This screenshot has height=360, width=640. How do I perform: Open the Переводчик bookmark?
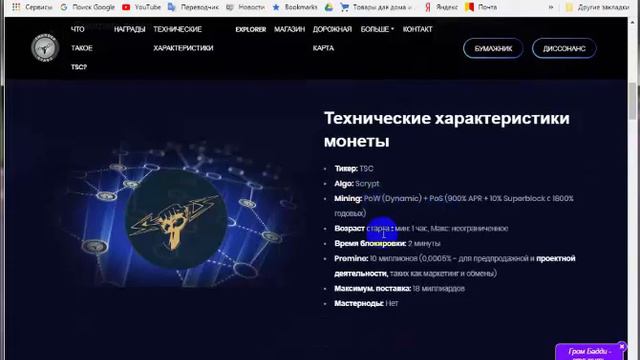point(193,7)
